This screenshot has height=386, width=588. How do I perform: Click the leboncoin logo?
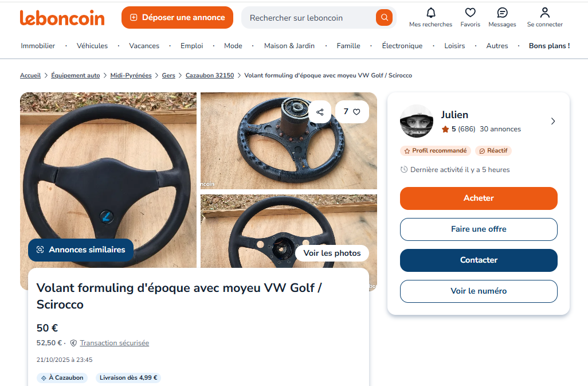pos(62,18)
